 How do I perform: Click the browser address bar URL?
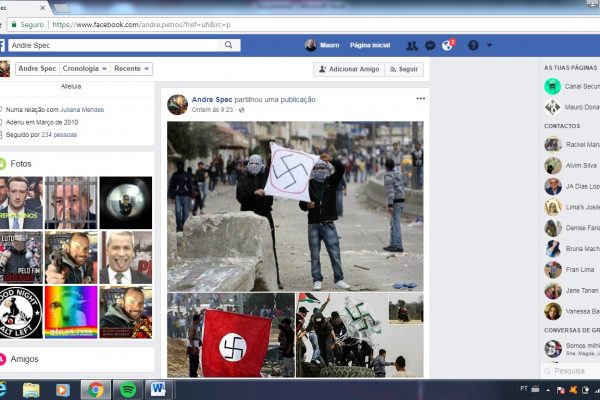[142, 24]
